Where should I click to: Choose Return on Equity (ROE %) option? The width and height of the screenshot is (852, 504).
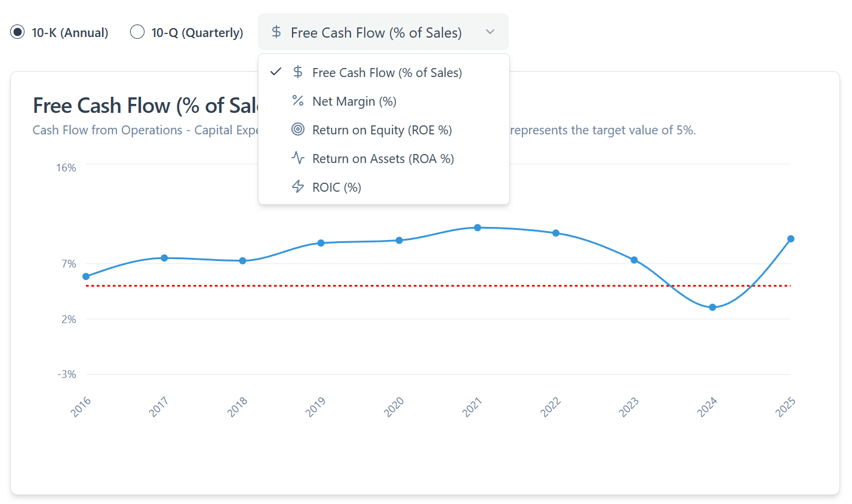(382, 130)
